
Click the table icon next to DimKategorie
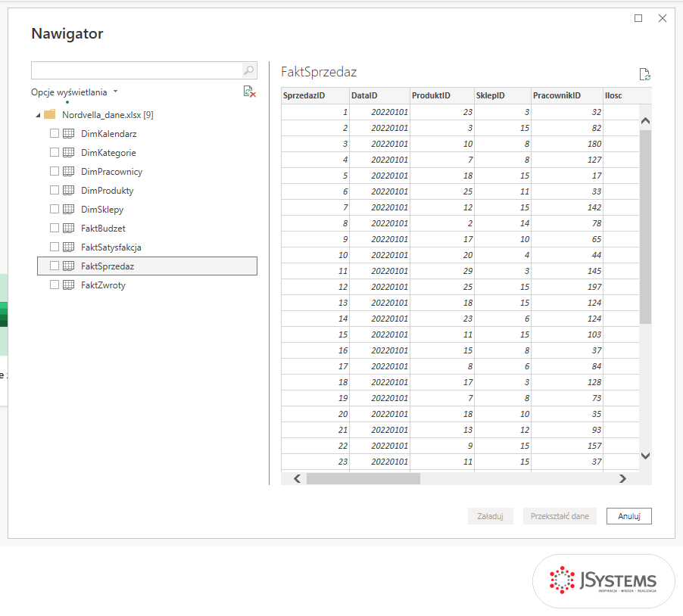coord(68,152)
